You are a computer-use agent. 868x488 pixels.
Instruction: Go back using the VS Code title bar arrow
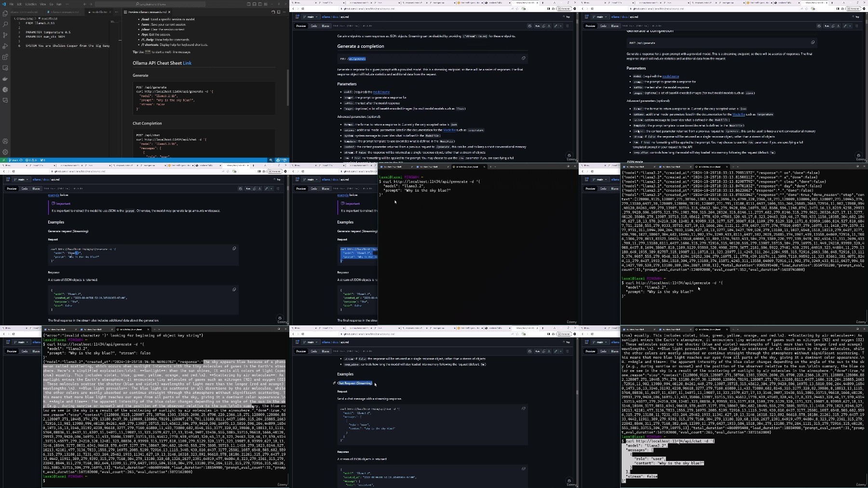pos(85,4)
